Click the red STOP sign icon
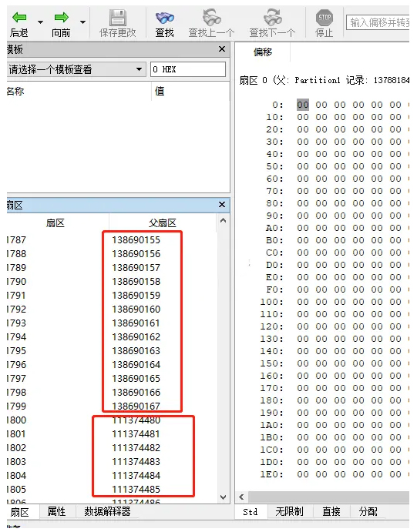 (325, 18)
